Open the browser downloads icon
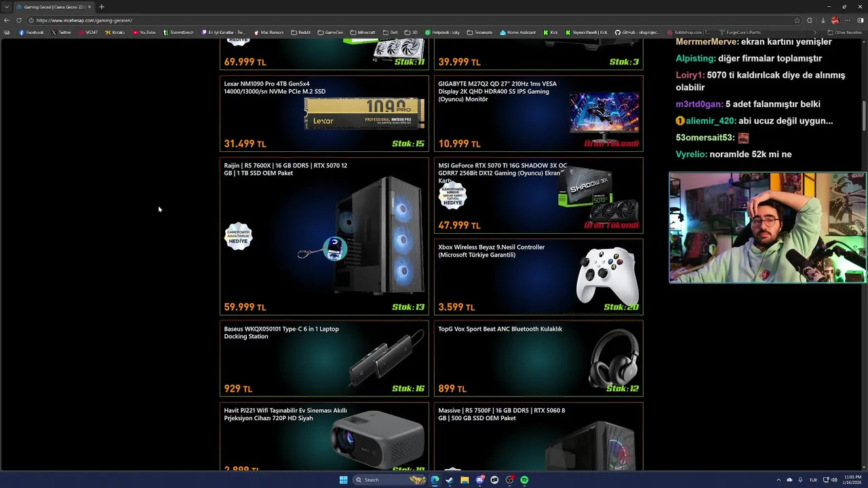This screenshot has width=868, height=488. 823,20
